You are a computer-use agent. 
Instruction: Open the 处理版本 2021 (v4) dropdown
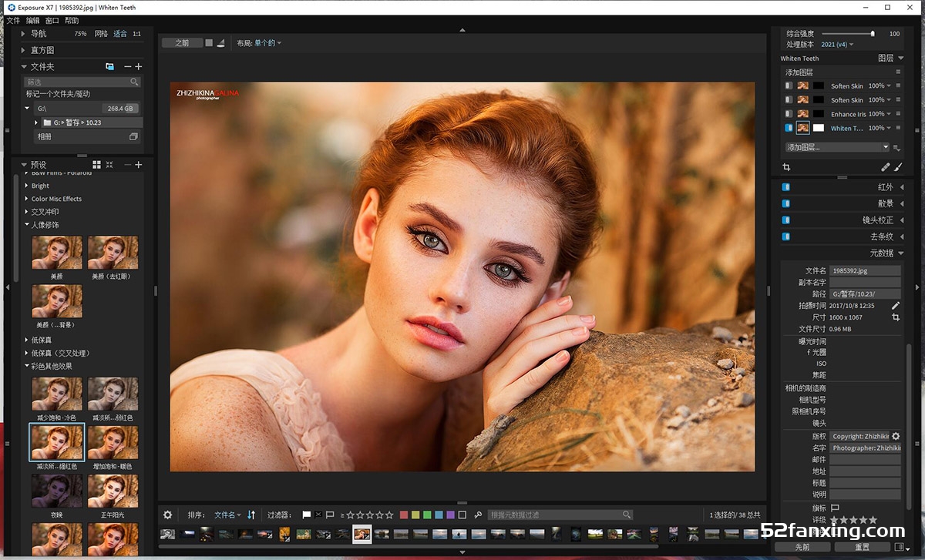[x=837, y=45]
